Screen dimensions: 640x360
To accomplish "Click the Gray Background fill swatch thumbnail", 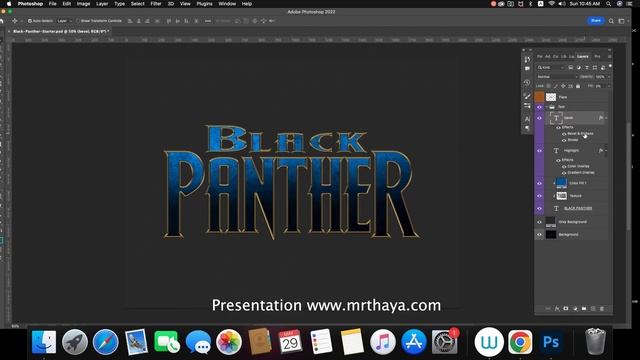I will point(551,222).
